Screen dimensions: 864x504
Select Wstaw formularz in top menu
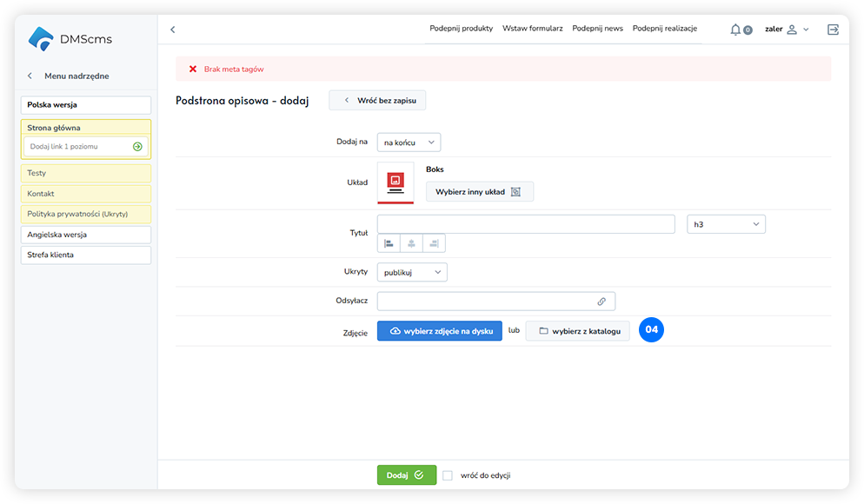532,29
